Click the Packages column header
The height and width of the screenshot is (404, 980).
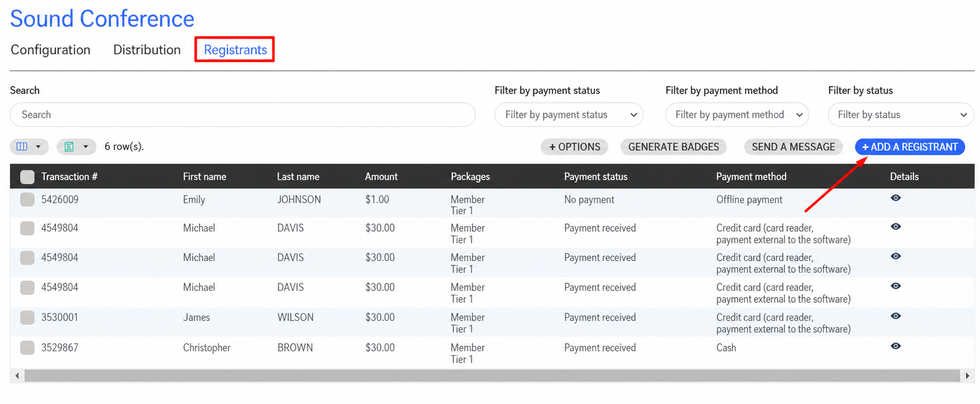coord(470,177)
